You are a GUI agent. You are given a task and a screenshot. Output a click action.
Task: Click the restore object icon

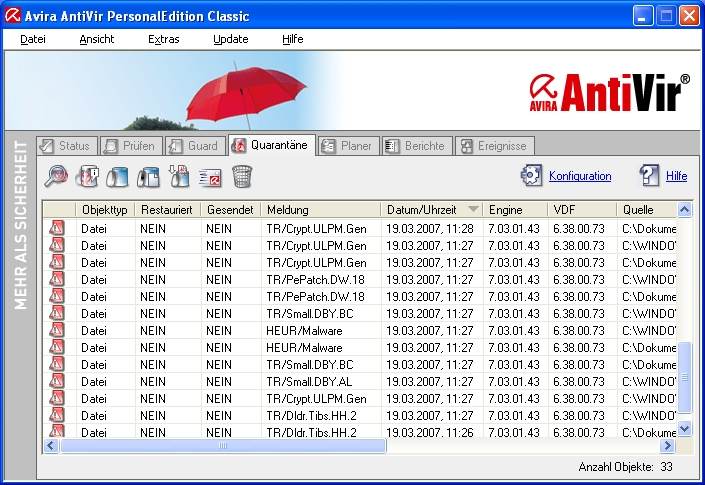117,177
